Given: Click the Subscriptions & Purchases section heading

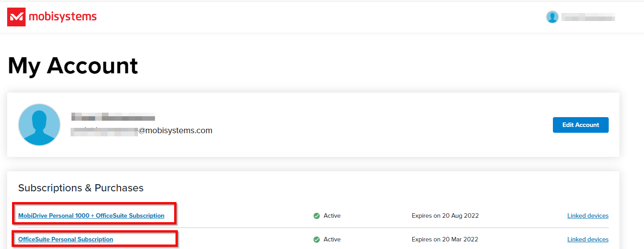Looking at the screenshot, I should (x=81, y=188).
